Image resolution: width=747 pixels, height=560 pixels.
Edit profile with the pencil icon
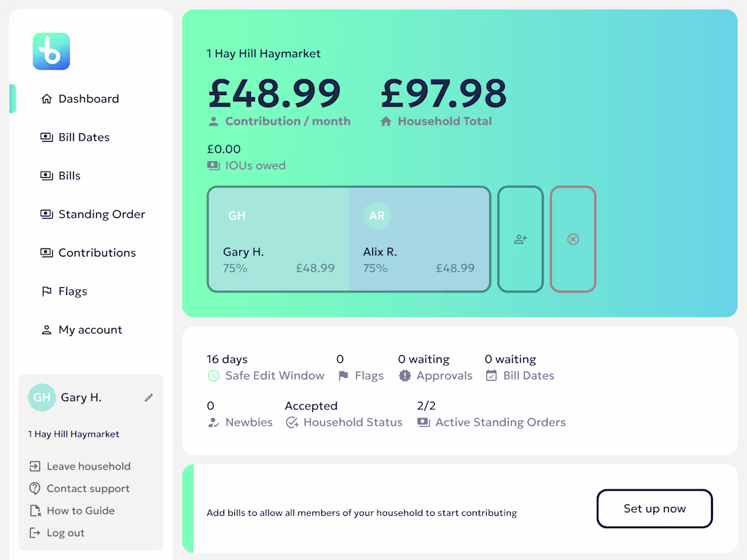149,398
